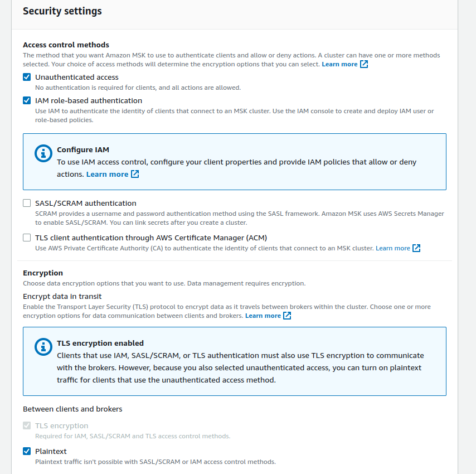Check TLS client authentication through ACM

point(27,238)
